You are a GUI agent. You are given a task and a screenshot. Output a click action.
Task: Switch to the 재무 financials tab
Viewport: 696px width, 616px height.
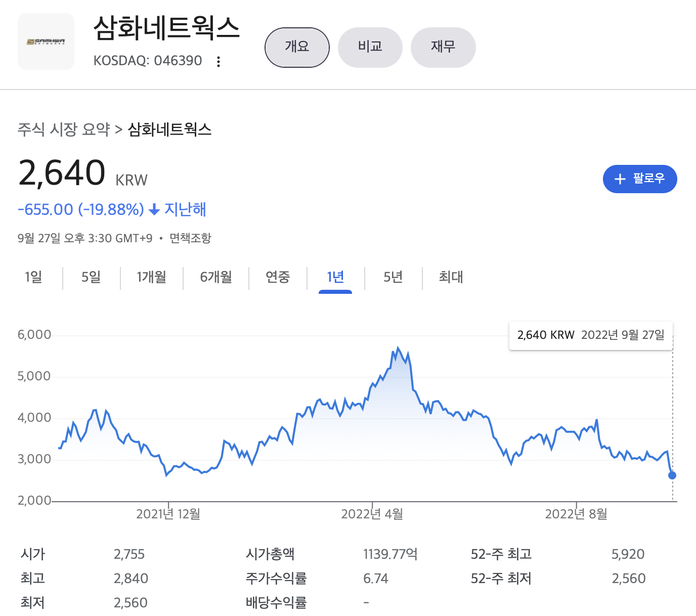443,47
